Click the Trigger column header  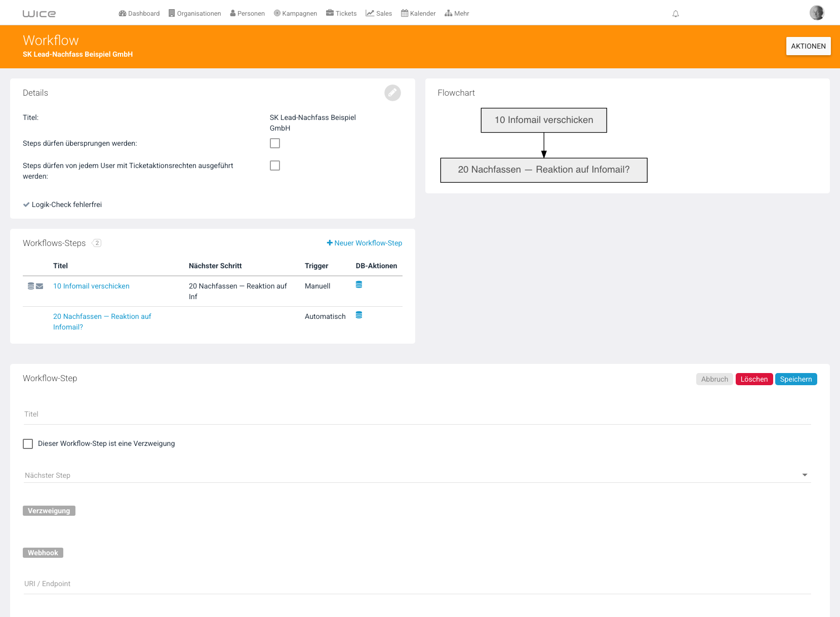[x=316, y=266]
